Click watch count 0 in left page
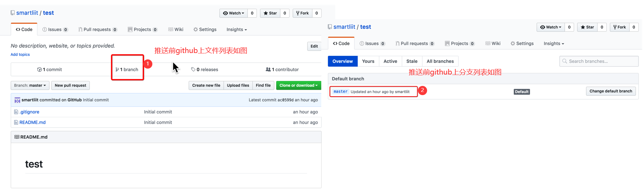 [x=252, y=13]
